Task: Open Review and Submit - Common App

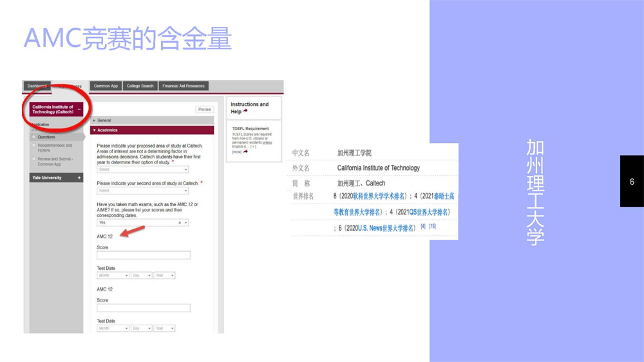Action: tap(55, 162)
